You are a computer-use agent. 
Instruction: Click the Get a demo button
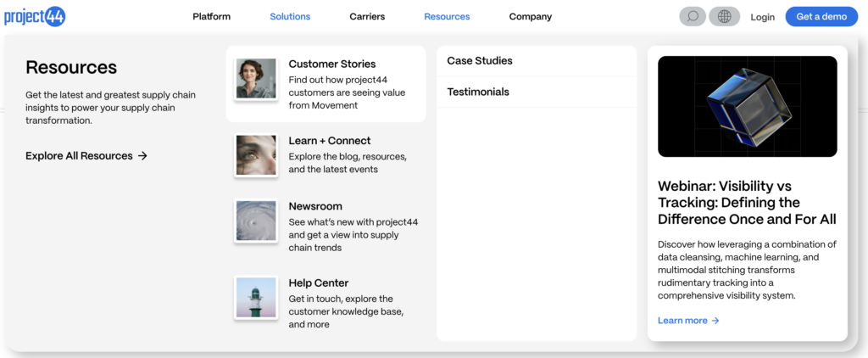[821, 17]
